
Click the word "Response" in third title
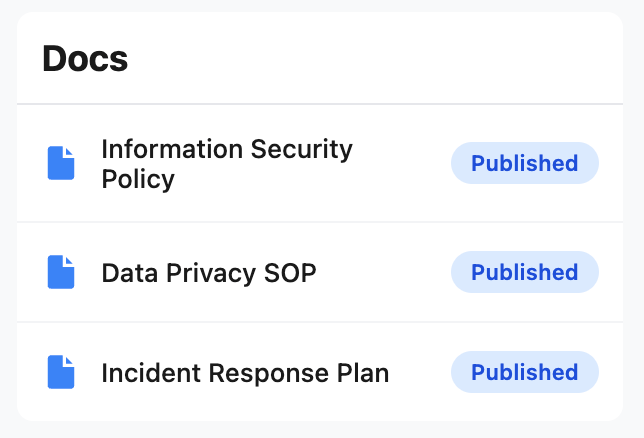[256, 373]
